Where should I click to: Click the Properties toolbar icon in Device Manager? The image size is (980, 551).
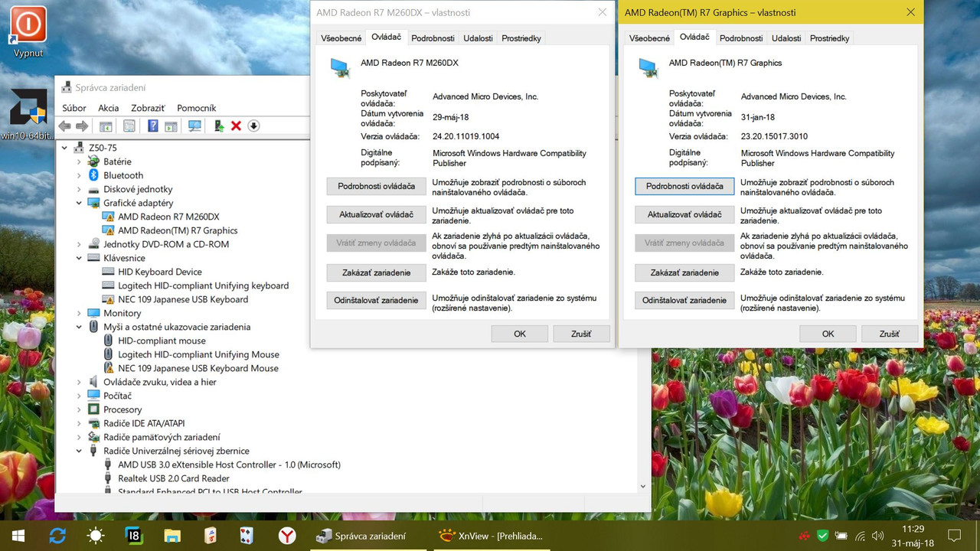coord(129,126)
